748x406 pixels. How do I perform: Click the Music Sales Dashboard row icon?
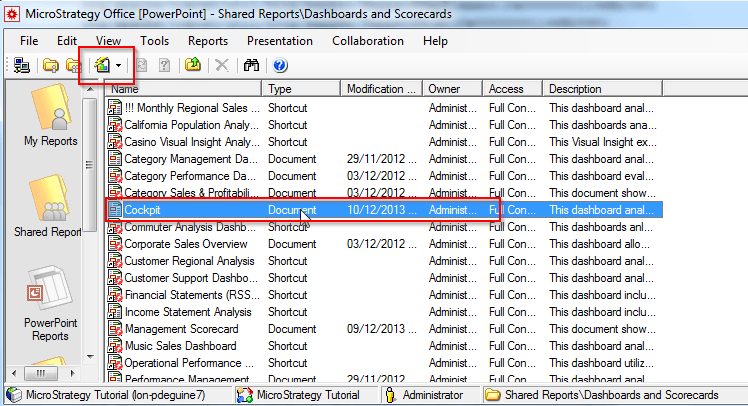tap(114, 346)
